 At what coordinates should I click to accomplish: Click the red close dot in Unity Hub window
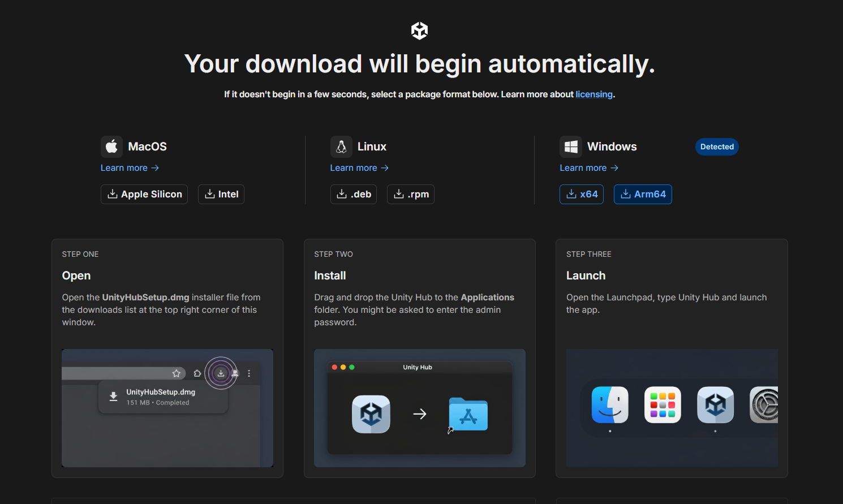point(334,367)
